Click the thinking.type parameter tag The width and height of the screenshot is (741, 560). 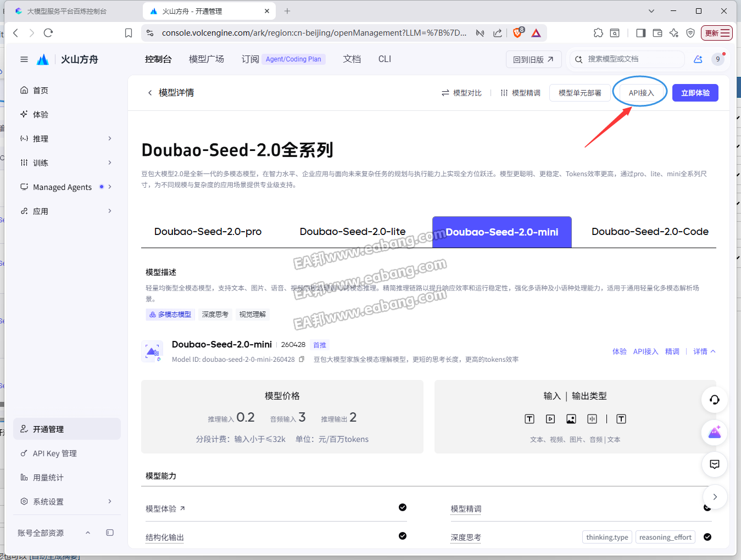click(607, 537)
